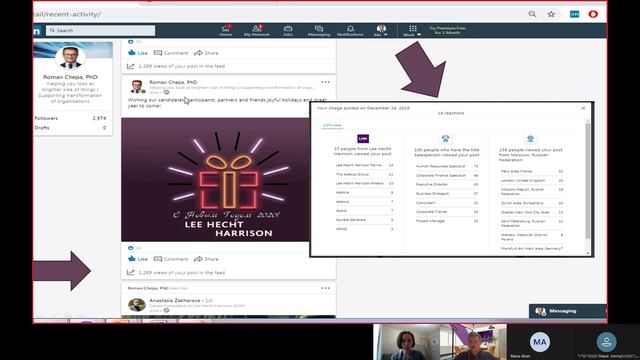Click the LinkedIn search field
The image size is (640, 360).
(x=100, y=30)
